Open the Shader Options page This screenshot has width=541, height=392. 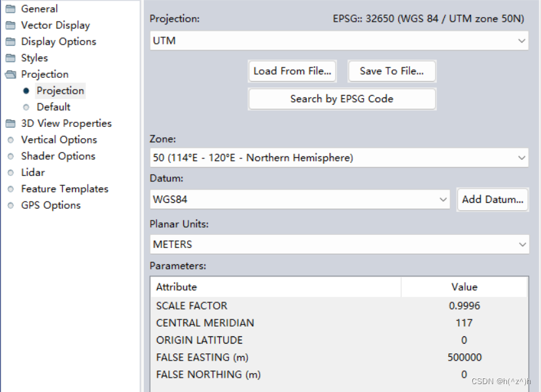(x=58, y=156)
